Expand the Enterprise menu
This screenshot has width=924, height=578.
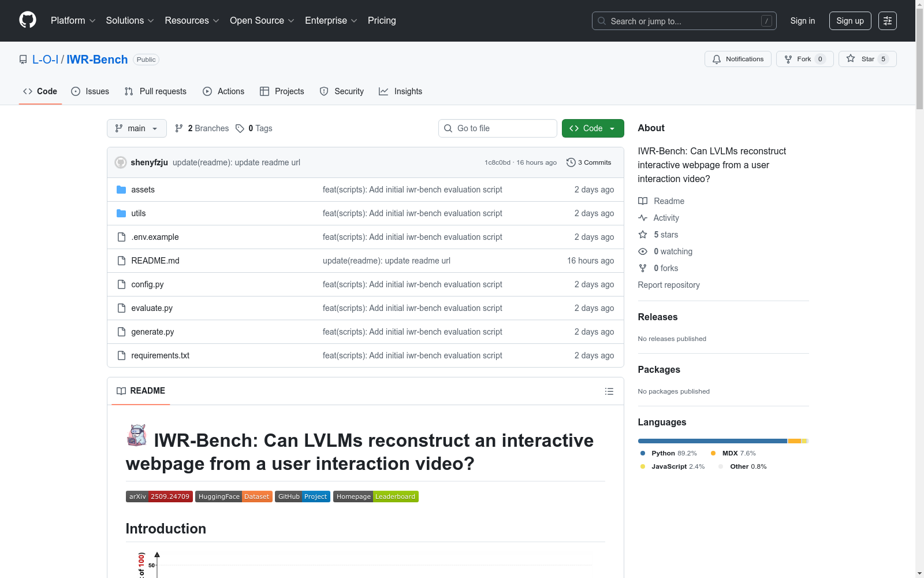(x=331, y=20)
